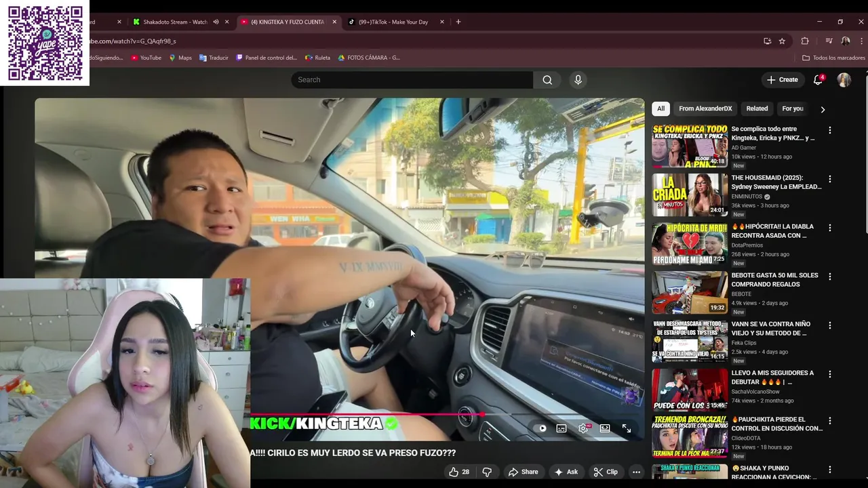Toggle subtitles closed captions button
Viewport: 868px width, 488px height.
click(561, 428)
